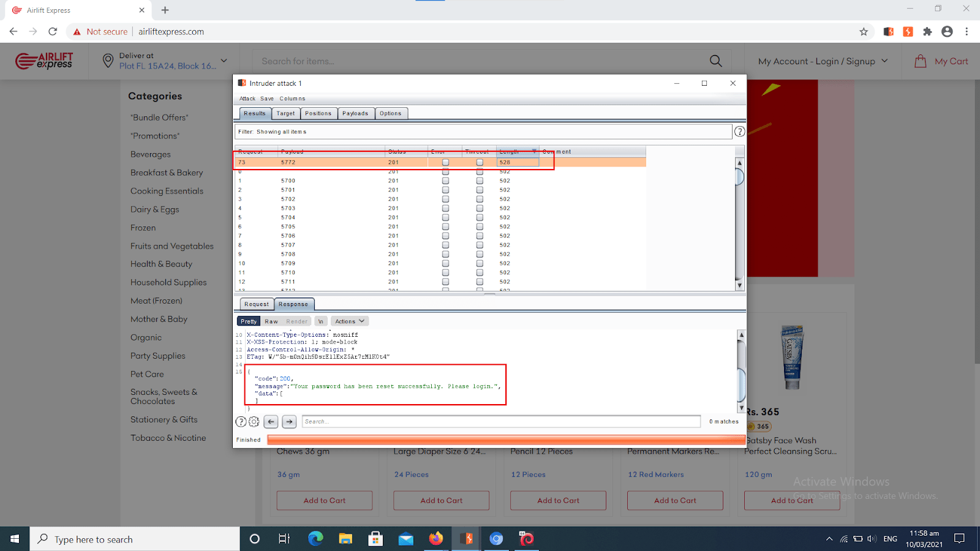Check the Error checkbox on request 73
Viewport: 980px width, 551px height.
(445, 162)
